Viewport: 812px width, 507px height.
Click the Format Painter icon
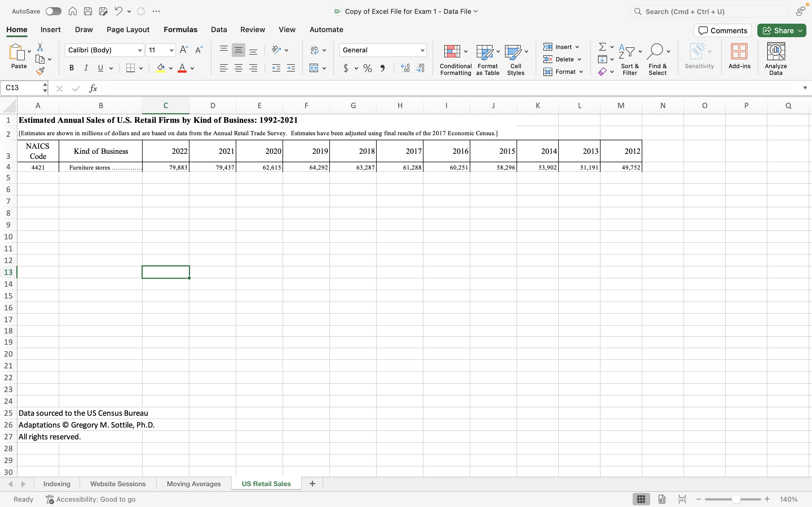40,71
